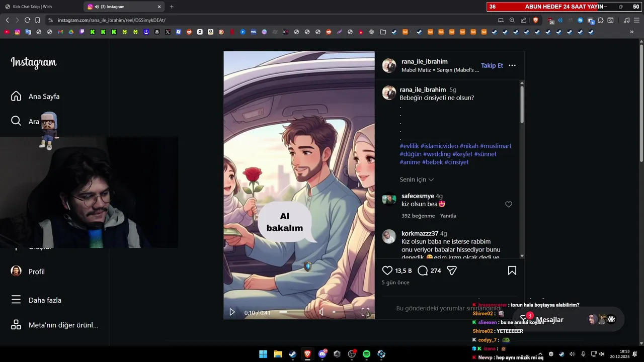This screenshot has width=644, height=362.
Task: Show hidden system tray icons
Action: [540, 354]
